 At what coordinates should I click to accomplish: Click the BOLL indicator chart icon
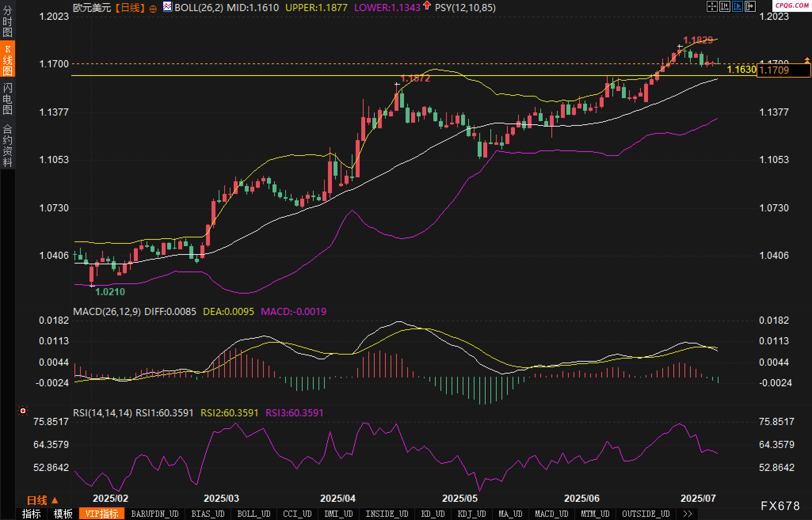tap(168, 7)
